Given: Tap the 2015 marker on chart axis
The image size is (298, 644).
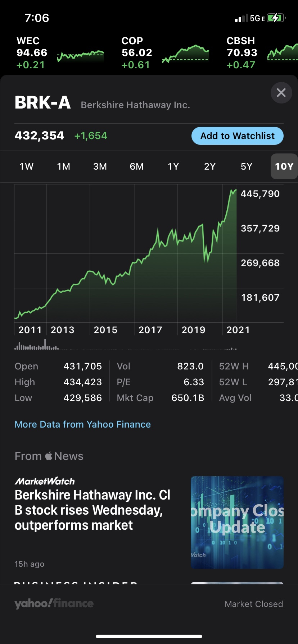Looking at the screenshot, I should click(x=105, y=330).
